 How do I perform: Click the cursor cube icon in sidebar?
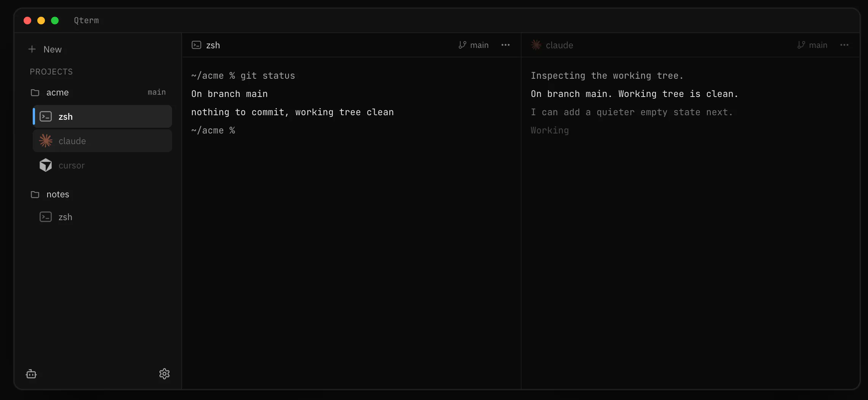[46, 165]
